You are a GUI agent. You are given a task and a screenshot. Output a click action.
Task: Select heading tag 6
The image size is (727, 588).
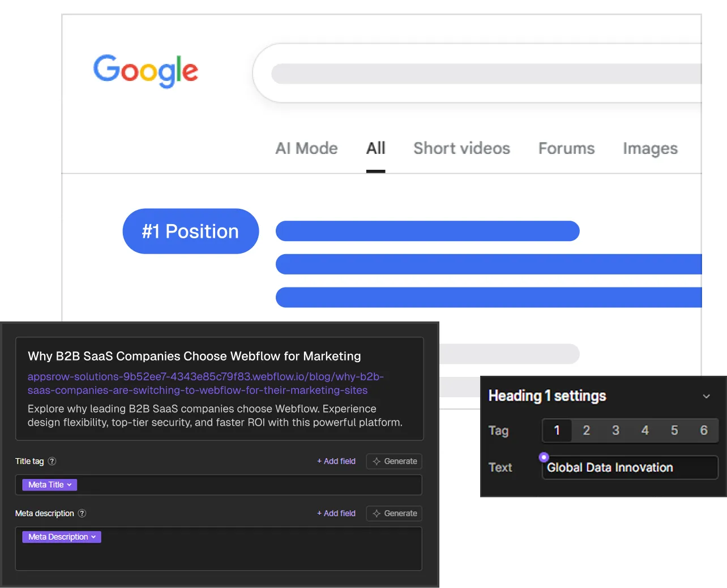(704, 431)
